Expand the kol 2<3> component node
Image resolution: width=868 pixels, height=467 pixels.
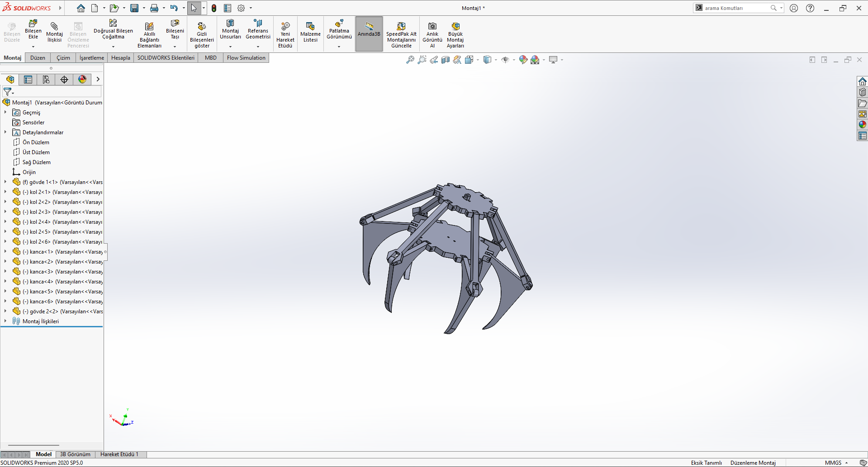click(5, 212)
